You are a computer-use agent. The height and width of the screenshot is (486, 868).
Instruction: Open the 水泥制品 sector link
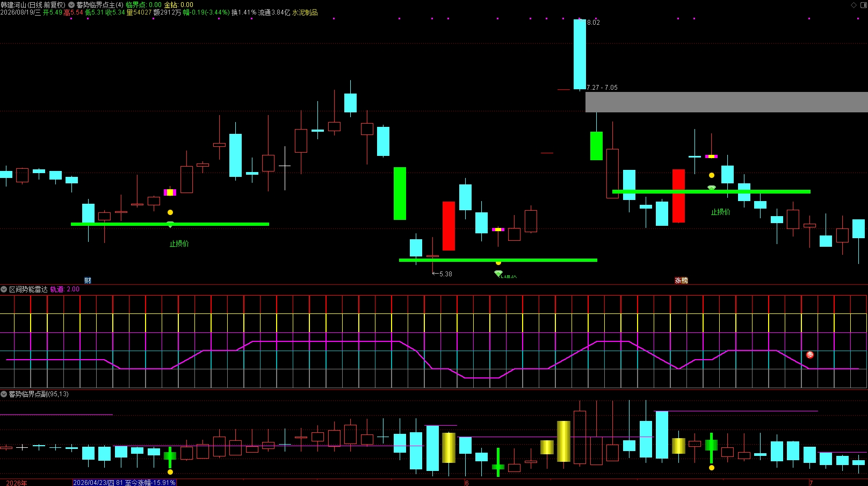pos(305,12)
